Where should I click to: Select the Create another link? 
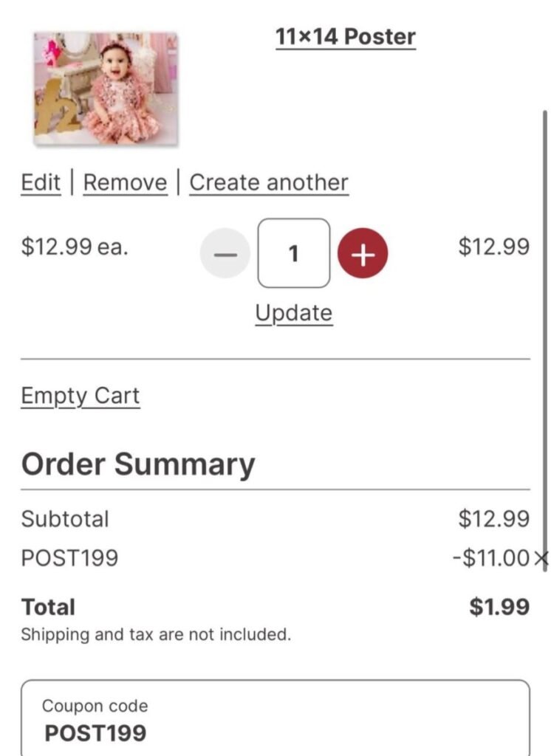click(x=269, y=182)
